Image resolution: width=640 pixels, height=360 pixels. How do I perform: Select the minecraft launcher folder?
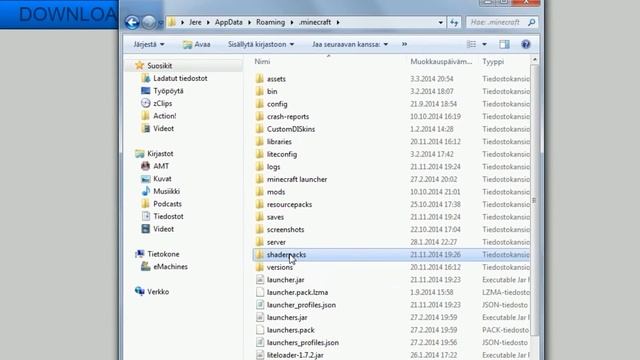(x=297, y=179)
